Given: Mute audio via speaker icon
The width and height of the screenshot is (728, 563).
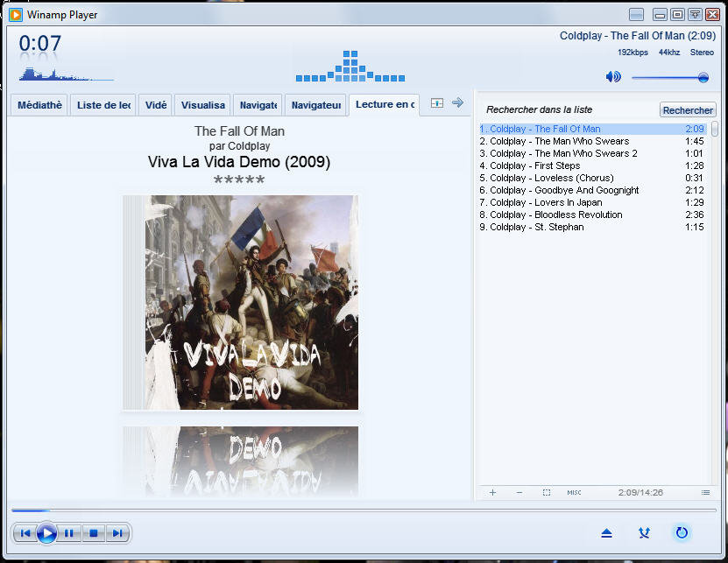Looking at the screenshot, I should pyautogui.click(x=613, y=76).
